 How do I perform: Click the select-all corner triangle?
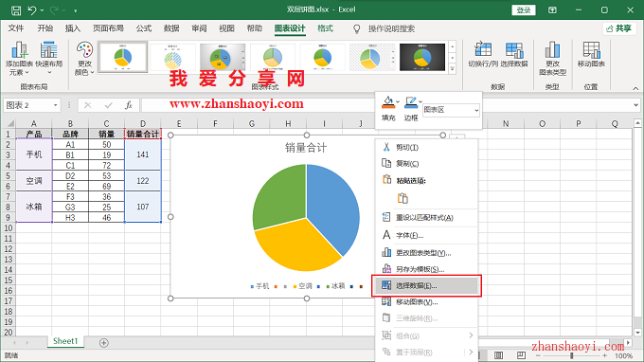pyautogui.click(x=10, y=123)
